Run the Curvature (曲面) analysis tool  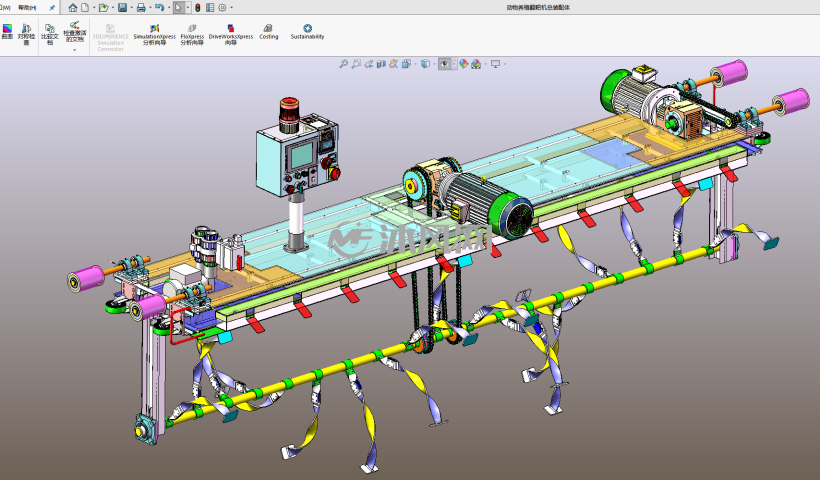[7, 32]
